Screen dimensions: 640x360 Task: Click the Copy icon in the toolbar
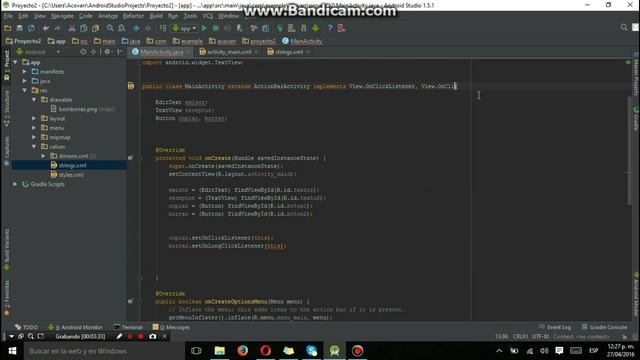83,28
